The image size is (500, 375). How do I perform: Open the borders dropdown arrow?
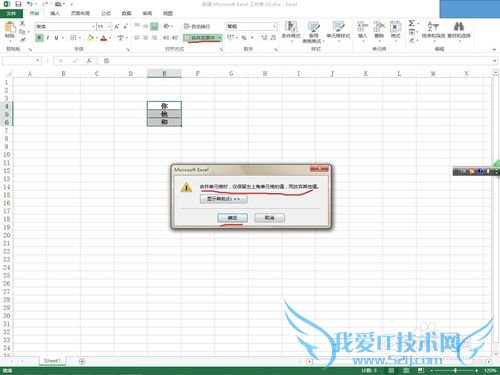click(x=80, y=38)
